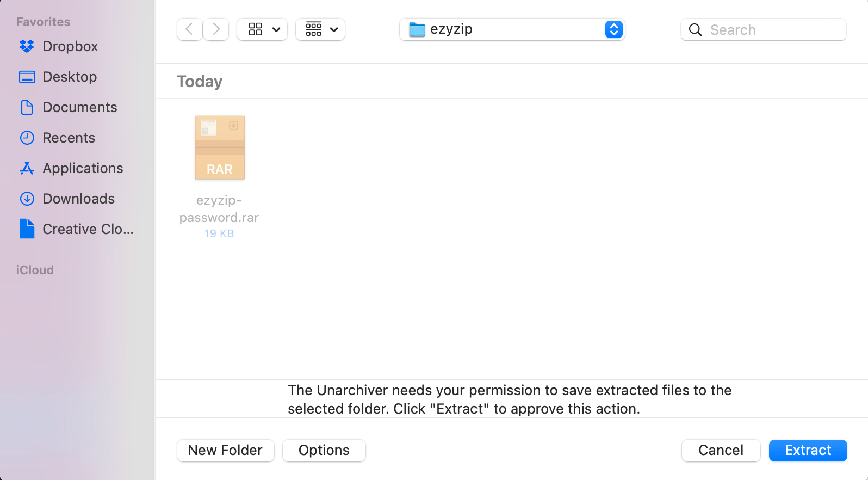Viewport: 868px width, 480px height.
Task: Open the grouping options dropdown
Action: [x=320, y=29]
